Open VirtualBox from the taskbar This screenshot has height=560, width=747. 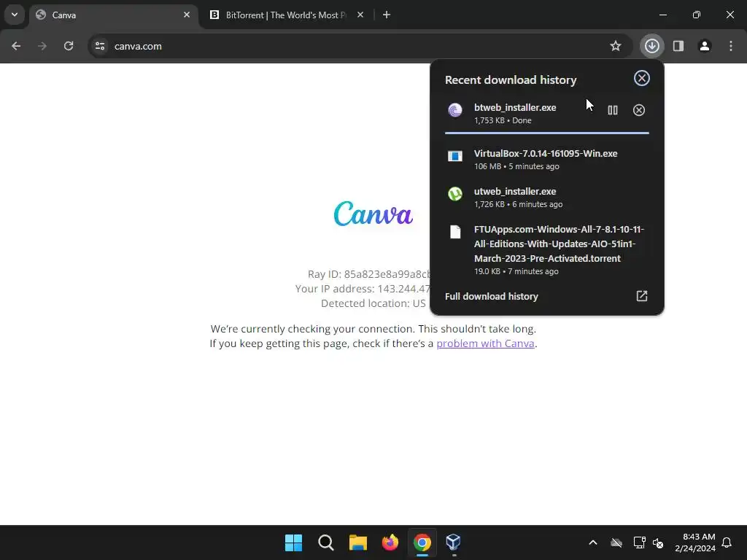(x=453, y=542)
